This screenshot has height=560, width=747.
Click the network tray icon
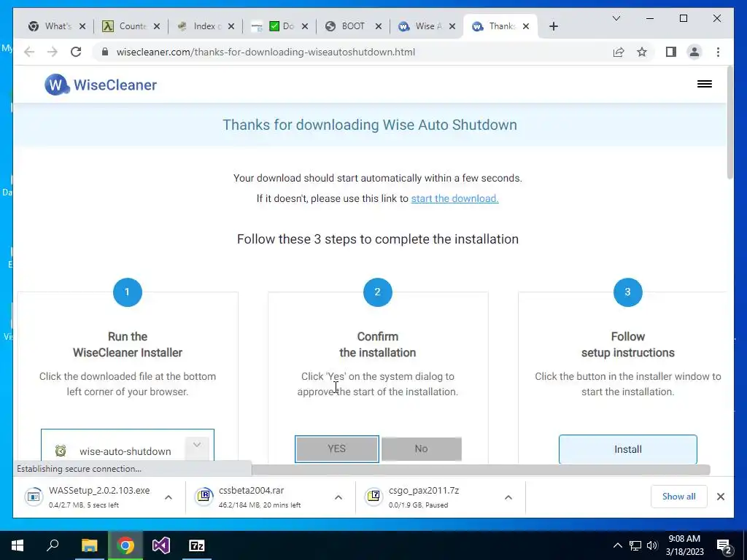pos(635,545)
